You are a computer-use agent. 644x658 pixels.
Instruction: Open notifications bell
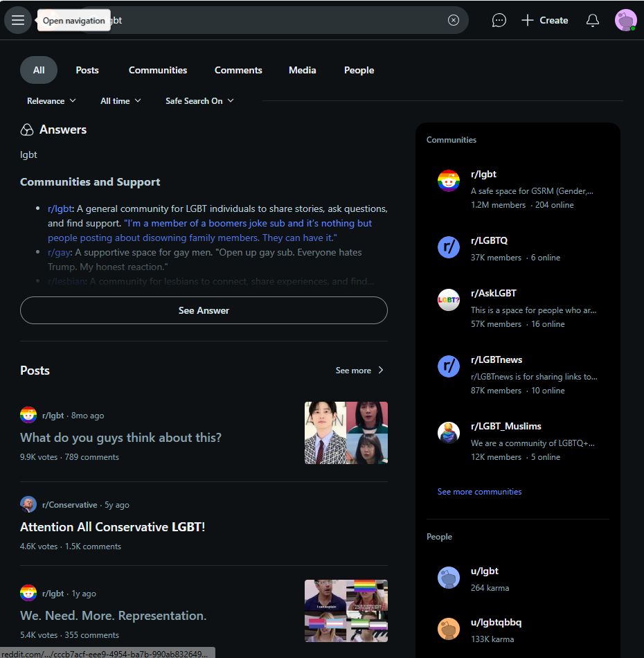pos(592,20)
